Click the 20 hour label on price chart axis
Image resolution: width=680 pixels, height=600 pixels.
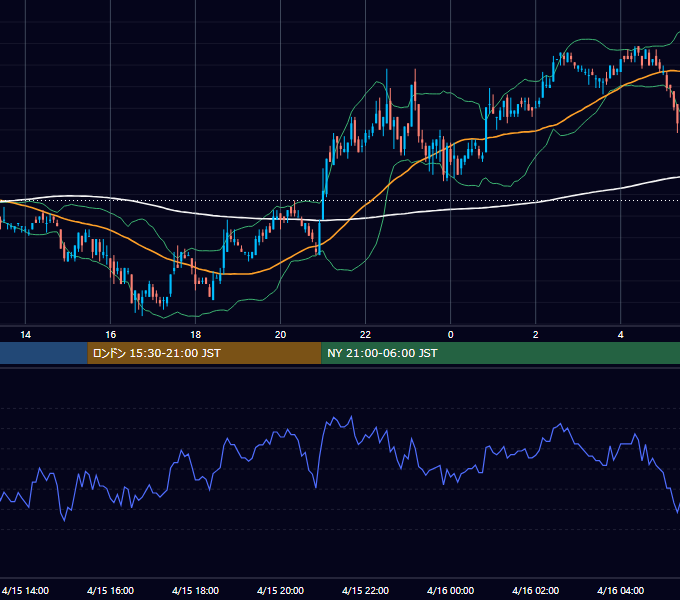pos(281,335)
